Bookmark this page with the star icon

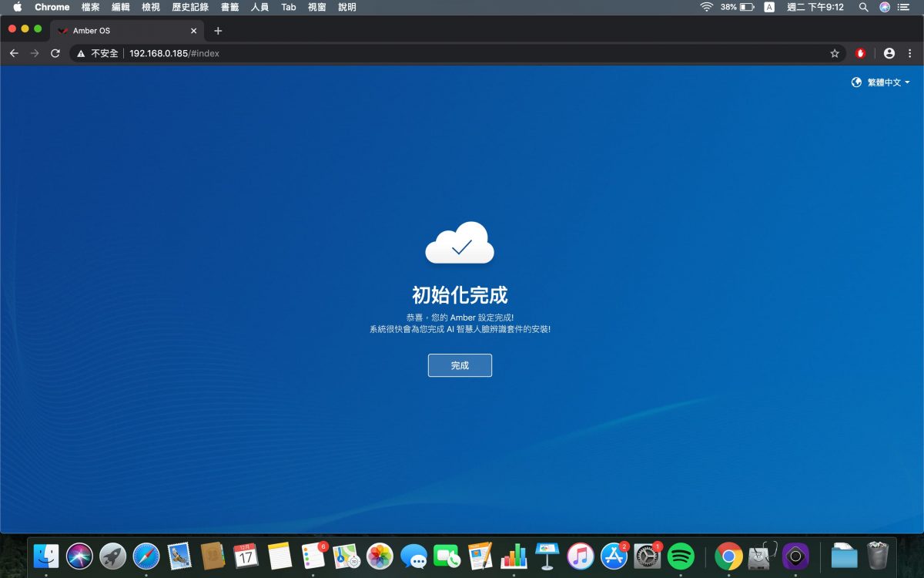[835, 53]
